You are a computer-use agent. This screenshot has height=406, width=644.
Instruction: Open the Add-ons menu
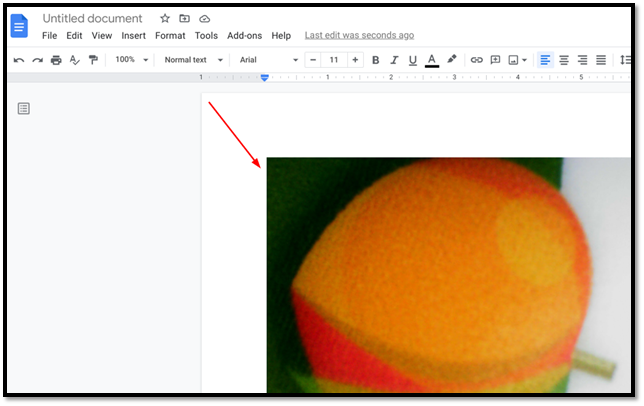pos(244,36)
